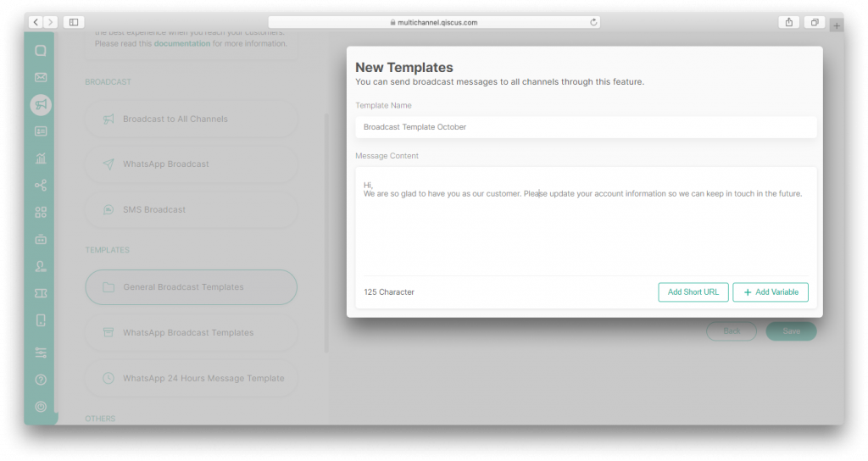Open the WhatsApp Broadcast menu item
The width and height of the screenshot is (868, 461).
tap(191, 164)
